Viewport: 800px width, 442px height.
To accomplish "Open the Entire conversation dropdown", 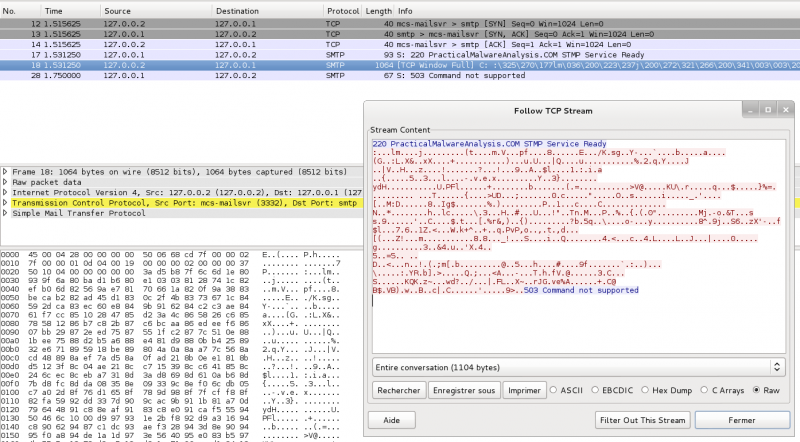I will click(576, 367).
